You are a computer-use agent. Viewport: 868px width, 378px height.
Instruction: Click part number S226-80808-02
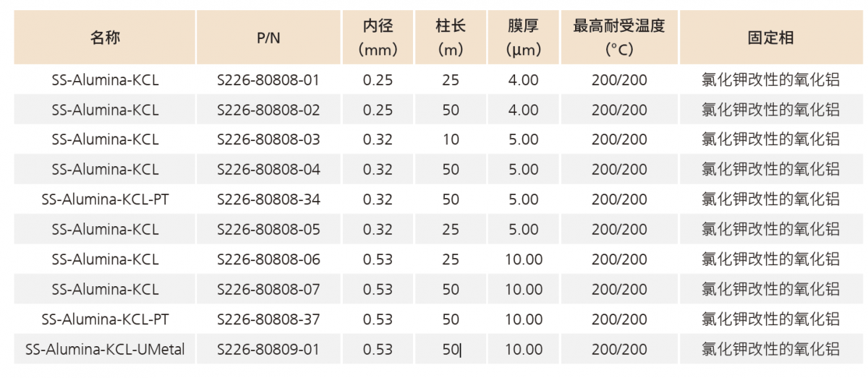coord(268,110)
